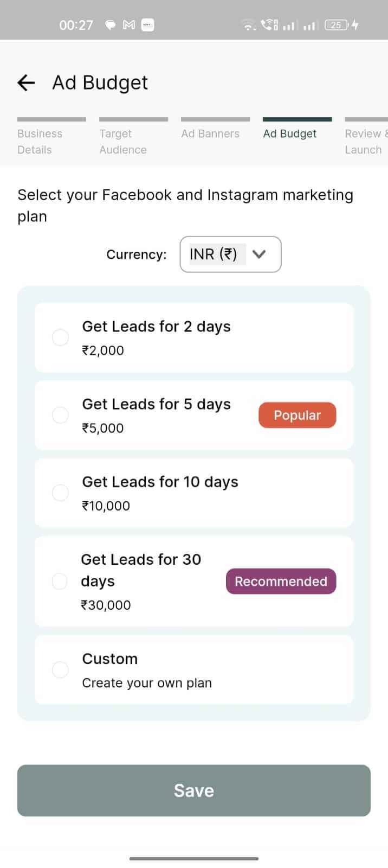Select the Get Leads for 5 days radio

(60, 415)
